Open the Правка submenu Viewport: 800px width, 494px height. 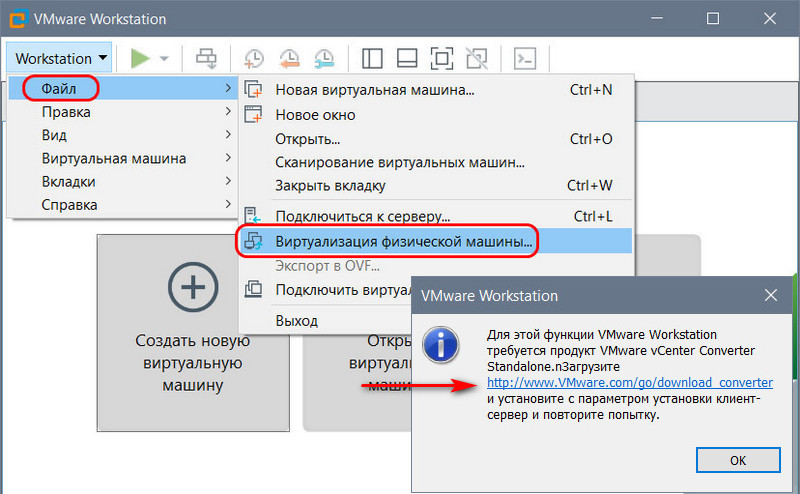pyautogui.click(x=122, y=112)
